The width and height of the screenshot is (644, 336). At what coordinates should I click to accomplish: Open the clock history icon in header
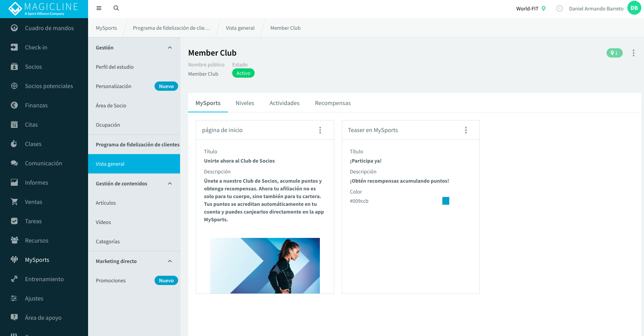click(x=559, y=8)
